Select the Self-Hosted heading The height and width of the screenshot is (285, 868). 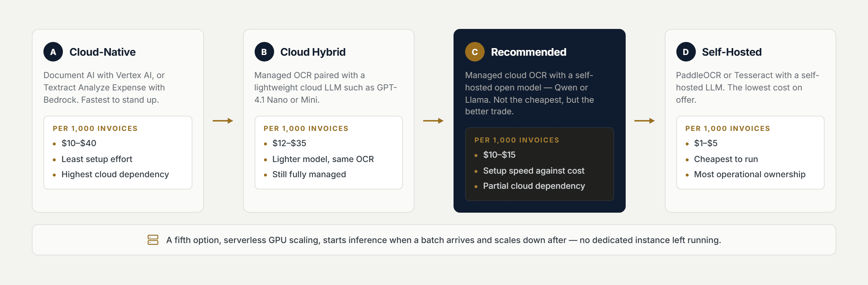(x=732, y=52)
